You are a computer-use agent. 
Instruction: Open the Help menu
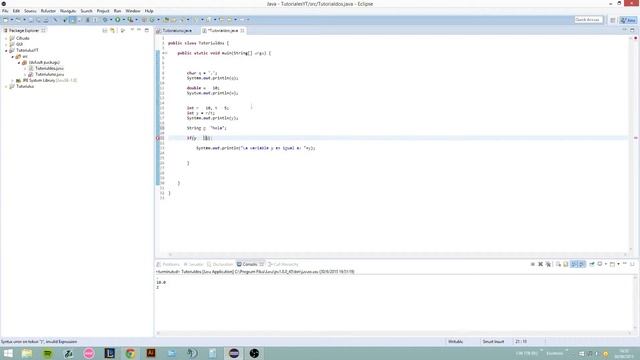pos(149,11)
